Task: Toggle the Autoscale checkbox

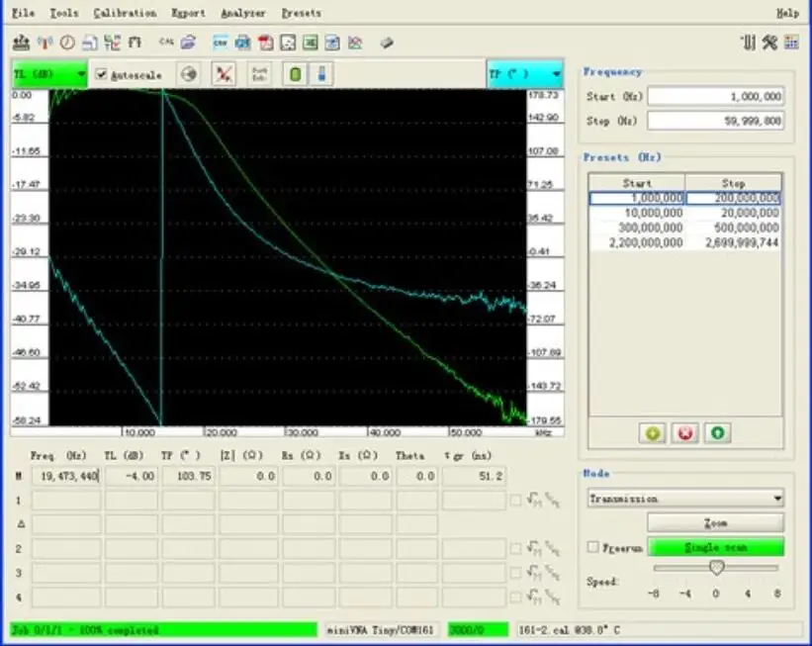Action: tap(101, 74)
